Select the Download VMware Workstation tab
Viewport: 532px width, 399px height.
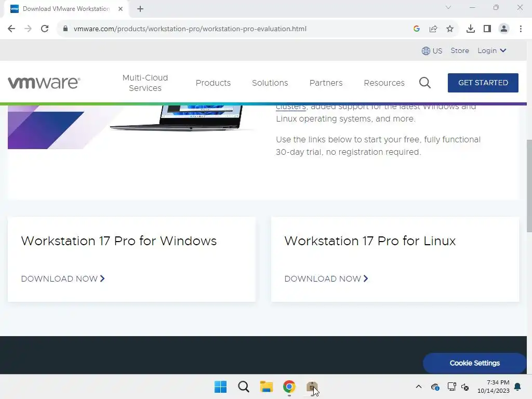click(x=66, y=9)
